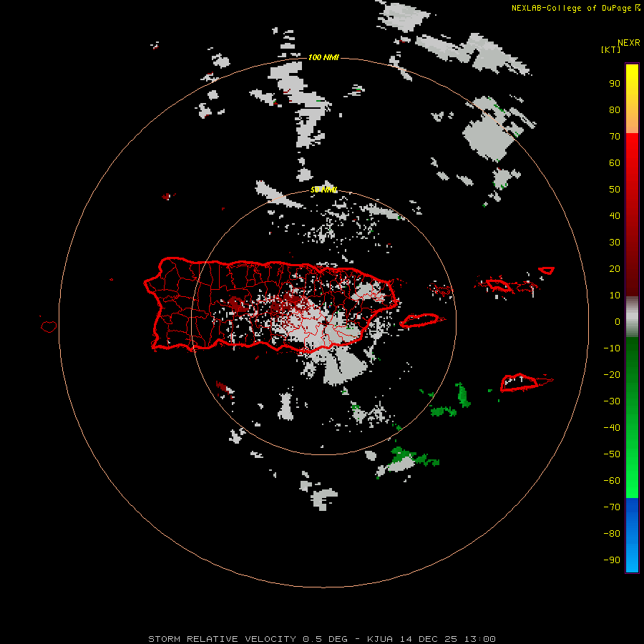The width and height of the screenshot is (644, 644).
Task: Click the St. Thomas island outline
Action: pos(498,285)
